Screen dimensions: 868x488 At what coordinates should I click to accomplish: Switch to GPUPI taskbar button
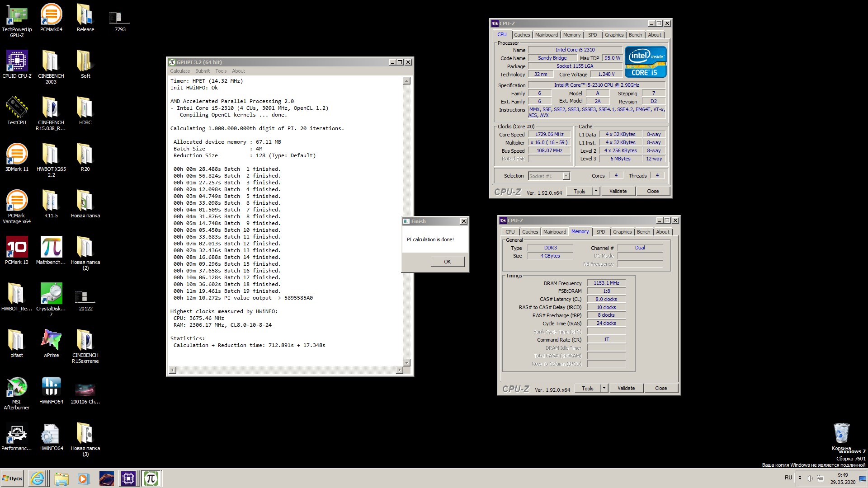click(151, 479)
